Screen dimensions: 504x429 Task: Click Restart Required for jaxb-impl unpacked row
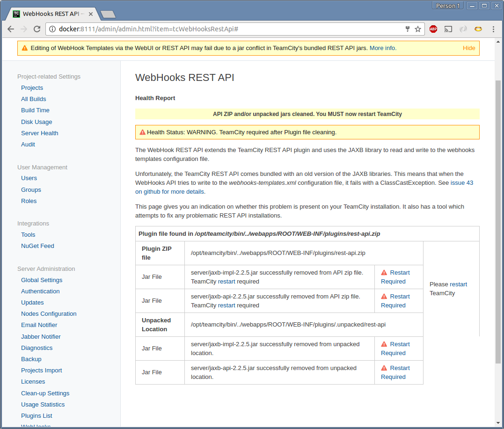(395, 349)
